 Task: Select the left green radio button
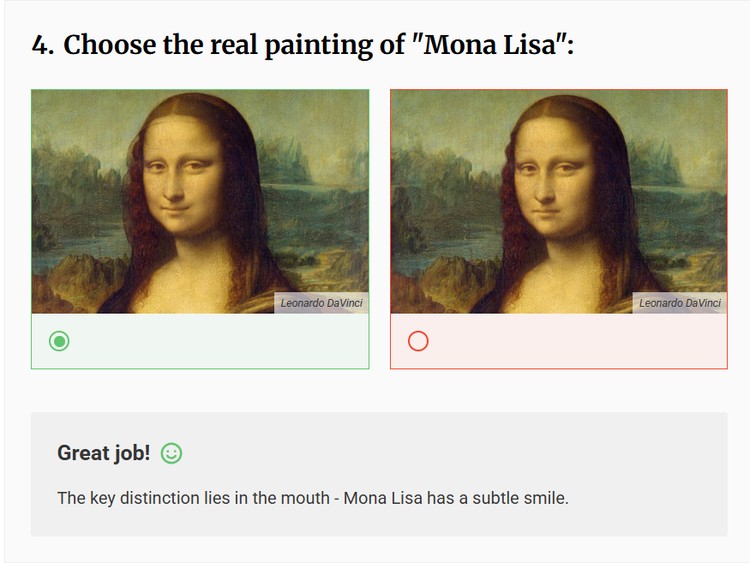coord(60,341)
